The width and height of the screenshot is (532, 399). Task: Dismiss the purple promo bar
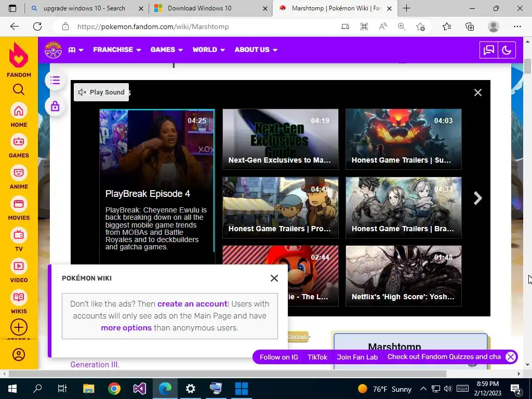(x=510, y=357)
